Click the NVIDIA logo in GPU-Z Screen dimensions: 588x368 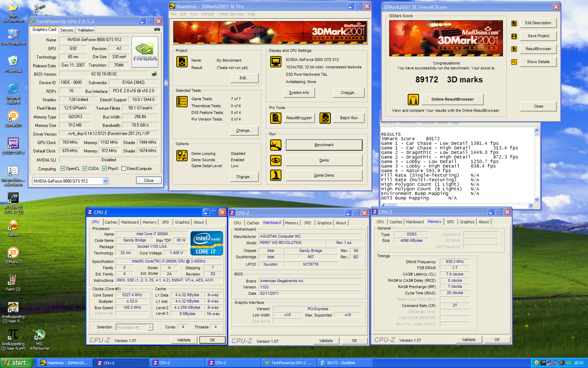coord(145,52)
